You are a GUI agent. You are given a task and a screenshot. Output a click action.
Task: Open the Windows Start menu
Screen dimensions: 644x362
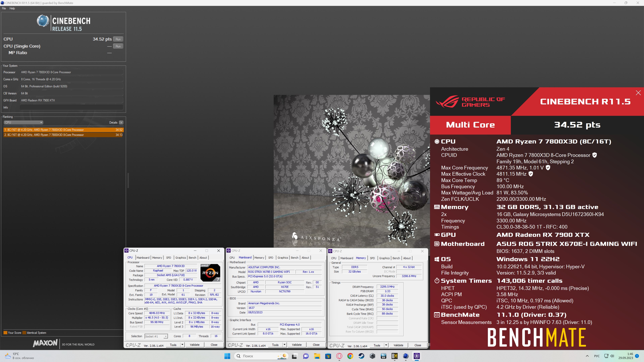point(227,356)
